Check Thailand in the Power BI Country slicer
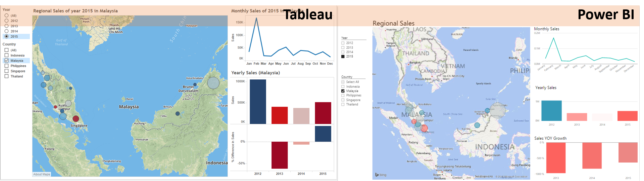Viewport: 644px width, 181px height. point(343,104)
